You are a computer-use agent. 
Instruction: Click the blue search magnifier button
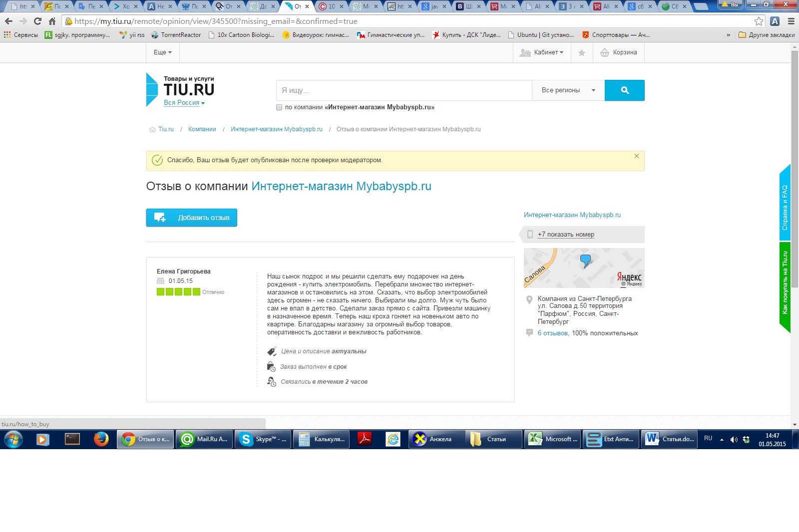tap(624, 90)
